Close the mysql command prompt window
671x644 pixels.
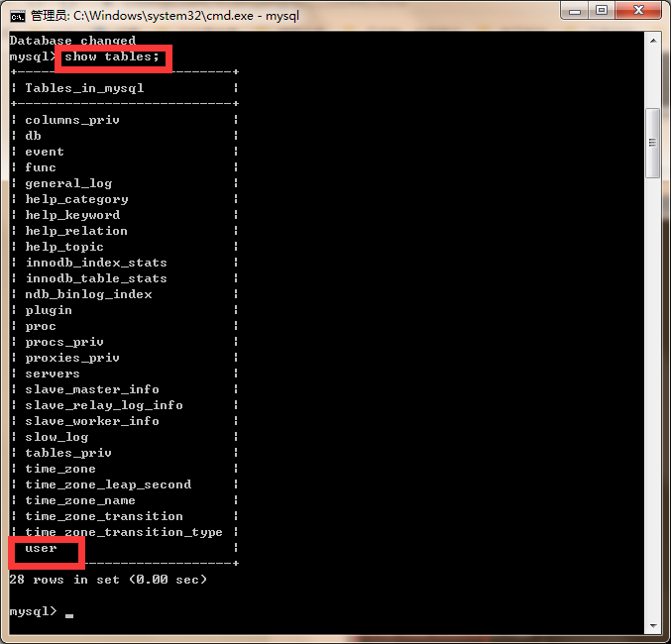click(x=638, y=11)
